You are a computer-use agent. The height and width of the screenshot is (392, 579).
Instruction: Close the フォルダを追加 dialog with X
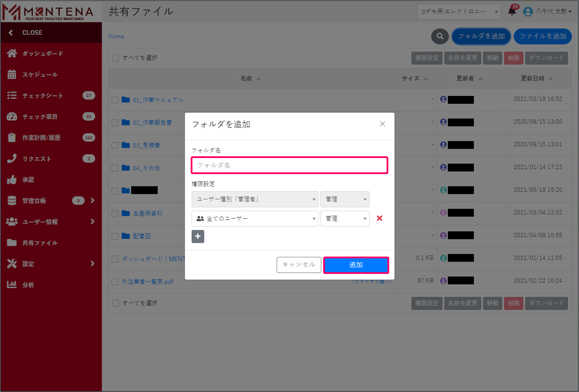point(382,124)
